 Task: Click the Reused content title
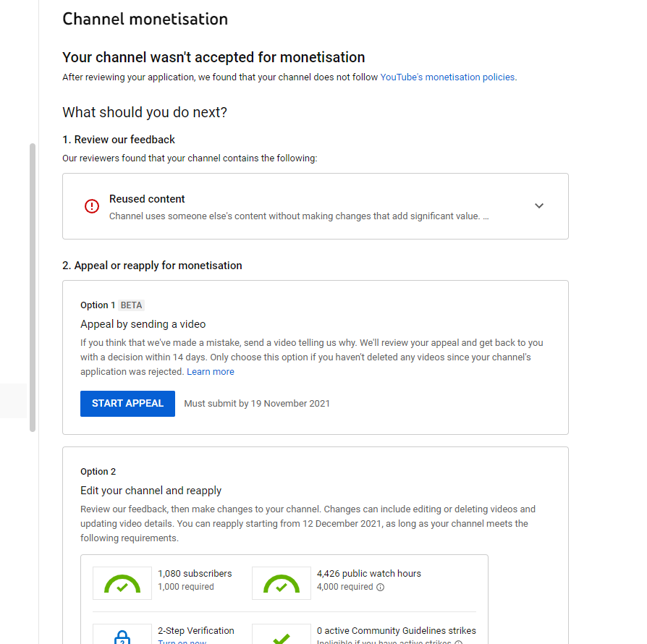pos(147,199)
